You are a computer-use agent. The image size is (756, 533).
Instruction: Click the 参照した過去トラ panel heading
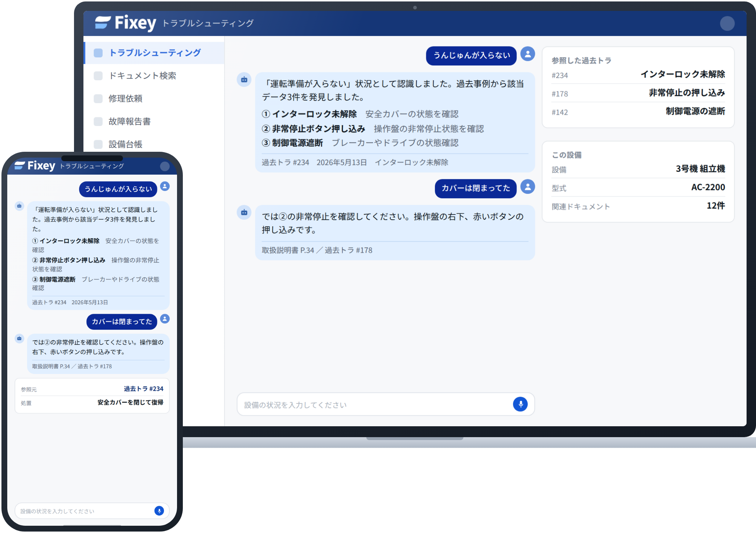click(x=581, y=61)
